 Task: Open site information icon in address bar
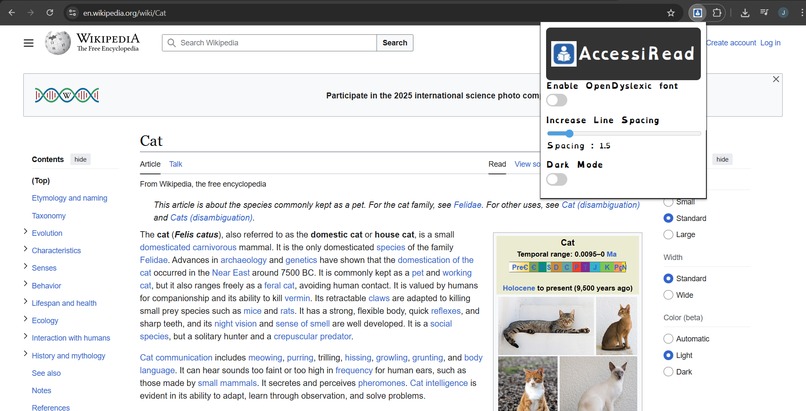(72, 13)
